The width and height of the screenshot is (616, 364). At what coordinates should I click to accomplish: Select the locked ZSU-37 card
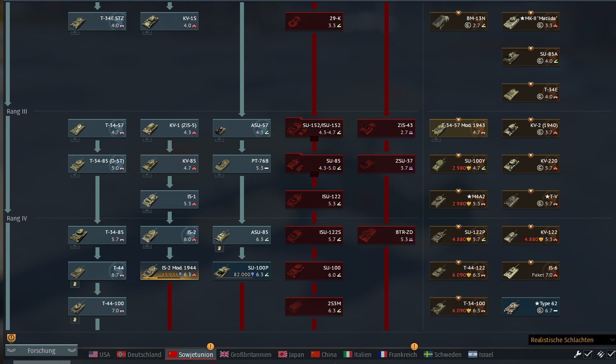pyautogui.click(x=386, y=164)
